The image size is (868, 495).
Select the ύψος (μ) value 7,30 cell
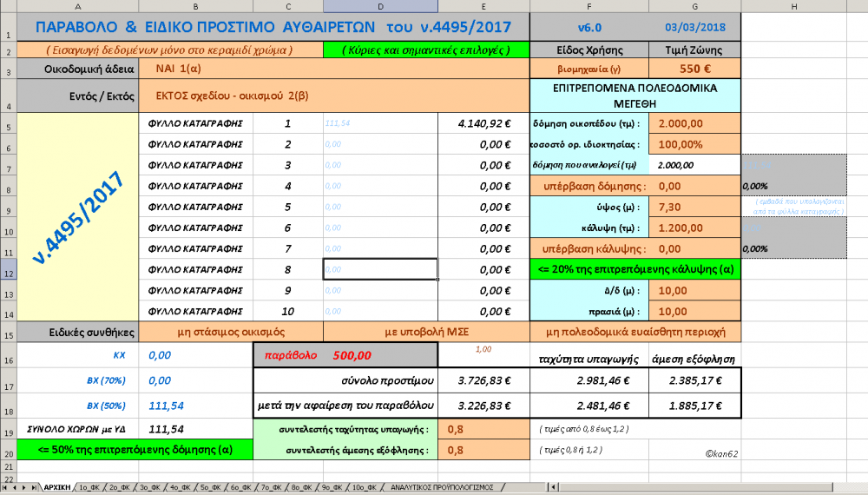point(694,207)
